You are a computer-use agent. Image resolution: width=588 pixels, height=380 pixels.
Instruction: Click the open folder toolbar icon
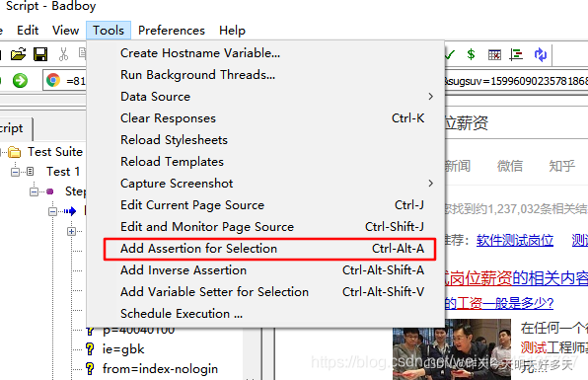18,54
